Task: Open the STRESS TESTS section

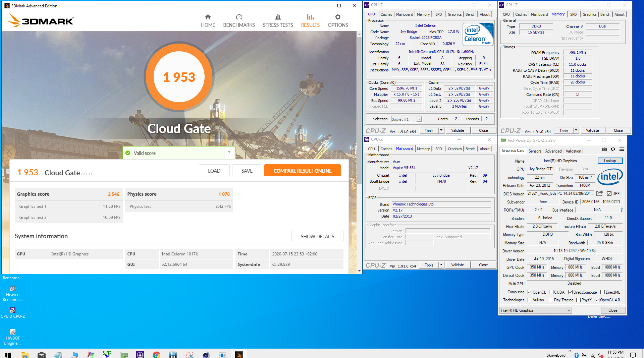Action: pos(278,21)
